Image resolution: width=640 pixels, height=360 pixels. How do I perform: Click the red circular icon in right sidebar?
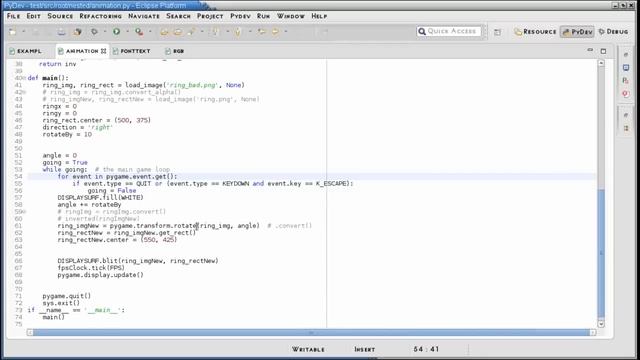pyautogui.click(x=626, y=94)
